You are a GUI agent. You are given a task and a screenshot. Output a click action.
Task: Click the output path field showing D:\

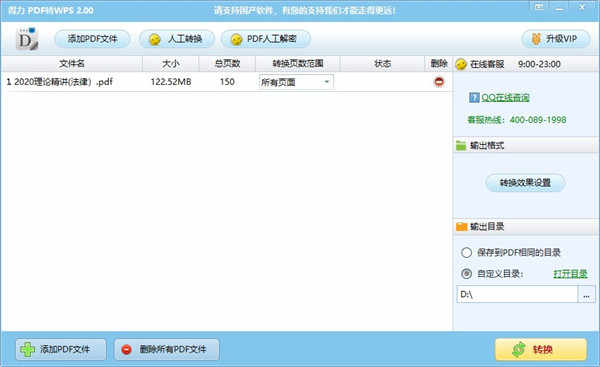click(517, 294)
